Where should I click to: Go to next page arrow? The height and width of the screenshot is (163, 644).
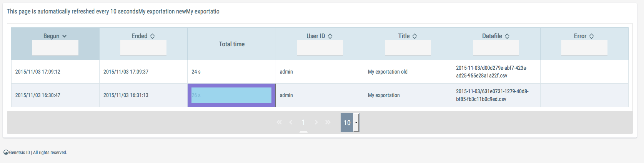[316, 122]
